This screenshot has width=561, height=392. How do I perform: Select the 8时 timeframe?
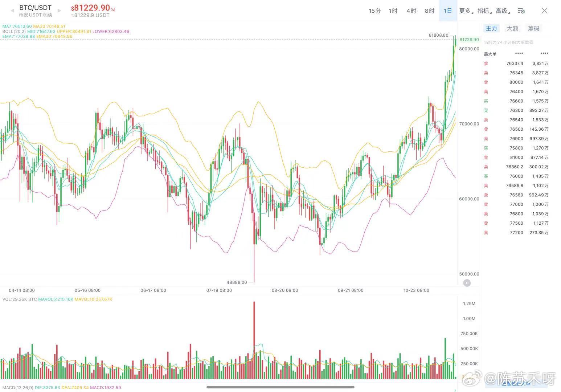point(430,11)
